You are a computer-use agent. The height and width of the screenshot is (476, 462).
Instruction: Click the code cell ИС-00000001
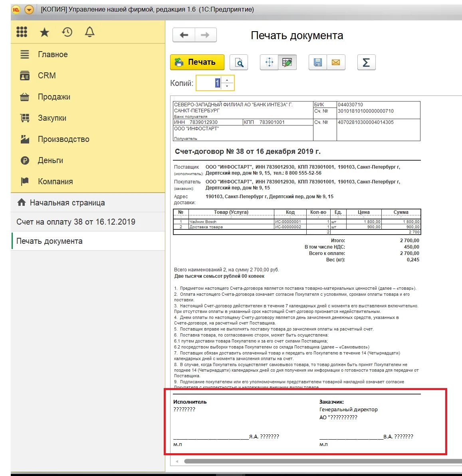pos(290,221)
